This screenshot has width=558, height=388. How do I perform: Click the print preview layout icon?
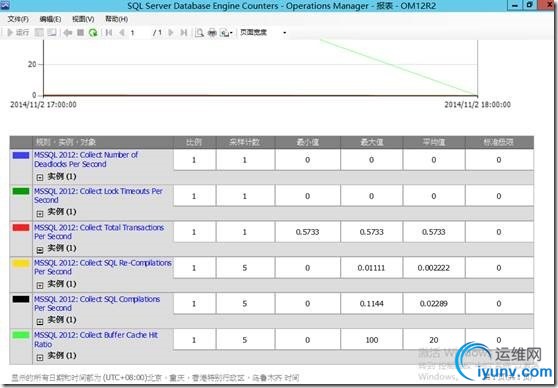coord(199,33)
